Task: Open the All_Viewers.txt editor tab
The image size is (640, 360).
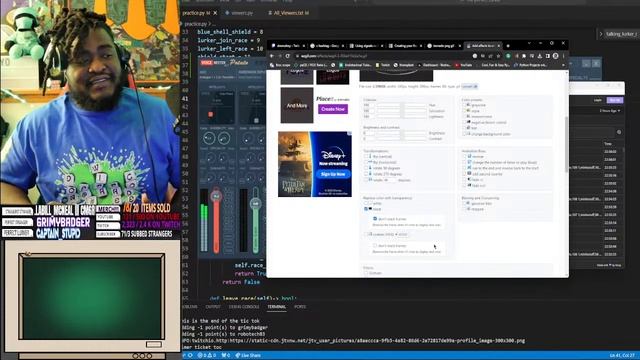Action: (289, 13)
